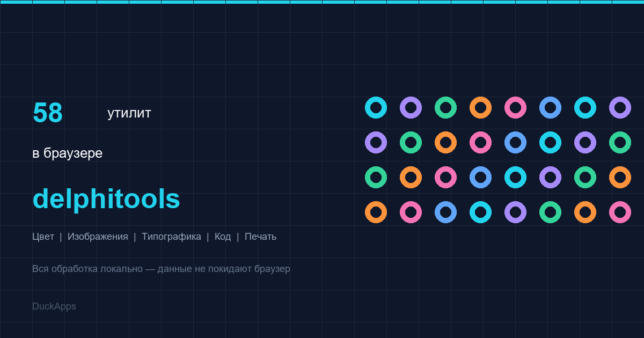Image resolution: width=644 pixels, height=338 pixels.
Task: Click the word утилит
Action: tap(129, 113)
